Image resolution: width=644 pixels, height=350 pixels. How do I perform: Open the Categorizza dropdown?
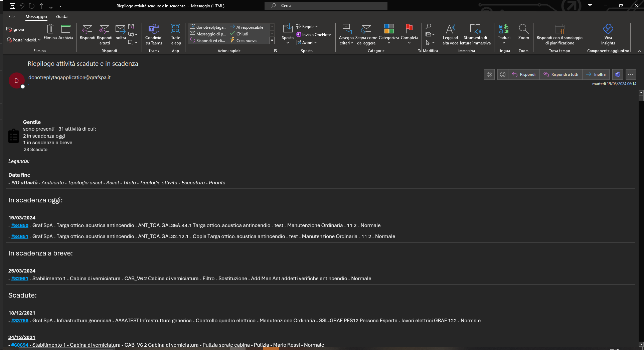point(389,34)
